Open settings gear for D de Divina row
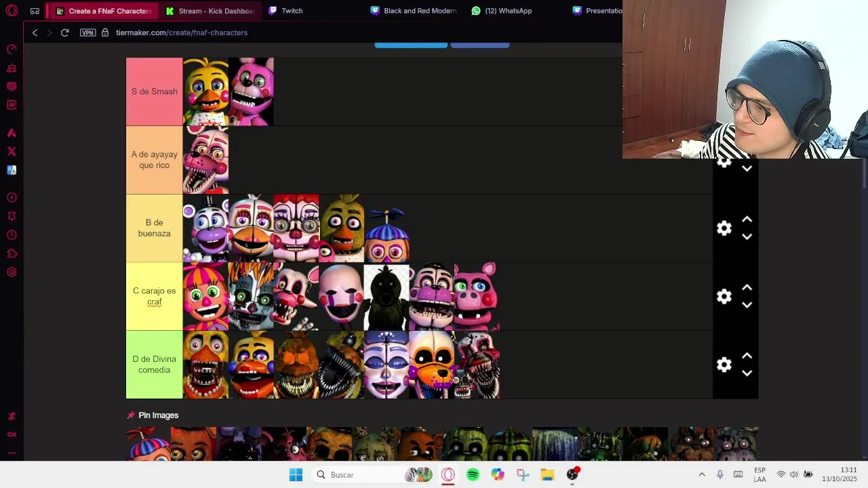Image resolution: width=868 pixels, height=488 pixels. 724,365
